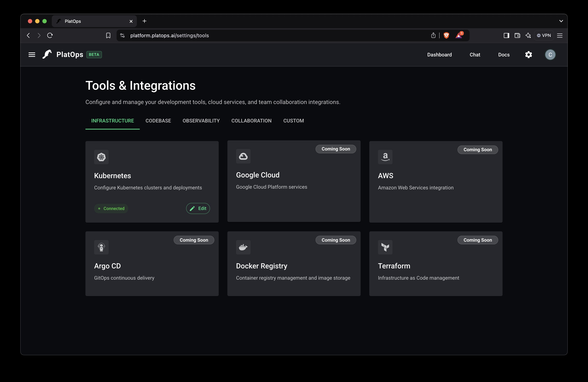This screenshot has height=382, width=588.
Task: Go to Dashboard
Action: [x=439, y=55]
